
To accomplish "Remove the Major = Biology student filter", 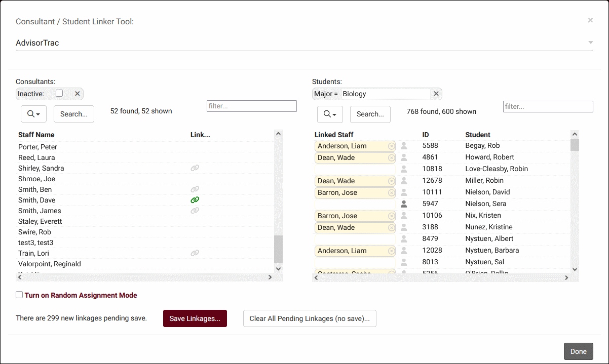I will pyautogui.click(x=436, y=94).
